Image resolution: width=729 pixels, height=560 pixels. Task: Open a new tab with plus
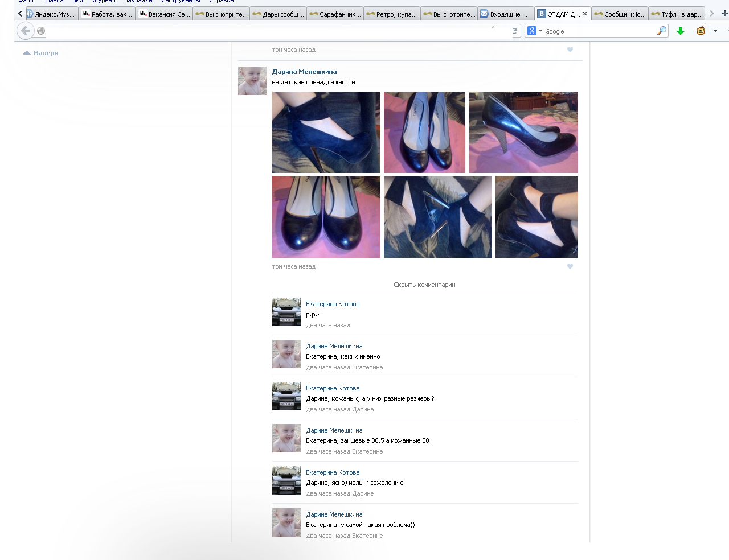point(724,14)
